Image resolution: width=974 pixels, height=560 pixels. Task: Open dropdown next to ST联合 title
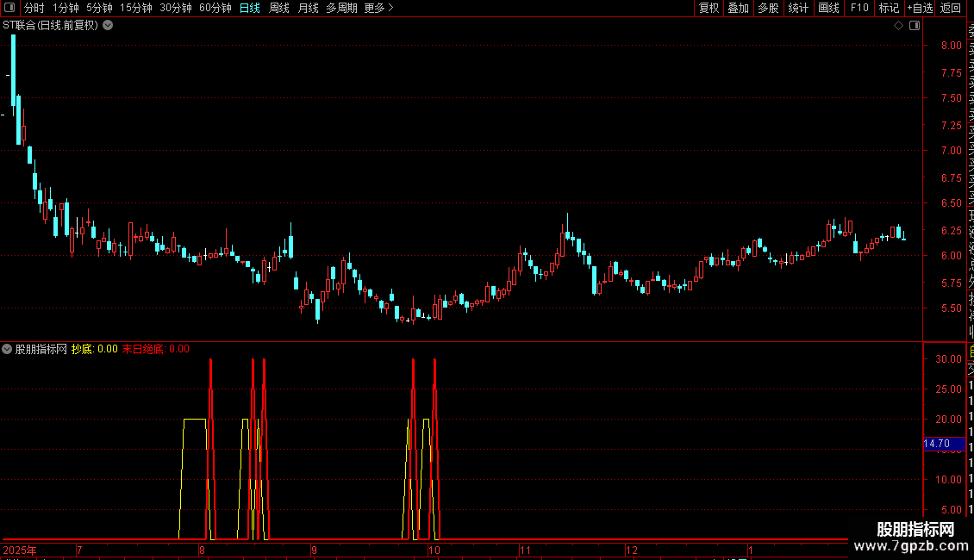pyautogui.click(x=108, y=26)
